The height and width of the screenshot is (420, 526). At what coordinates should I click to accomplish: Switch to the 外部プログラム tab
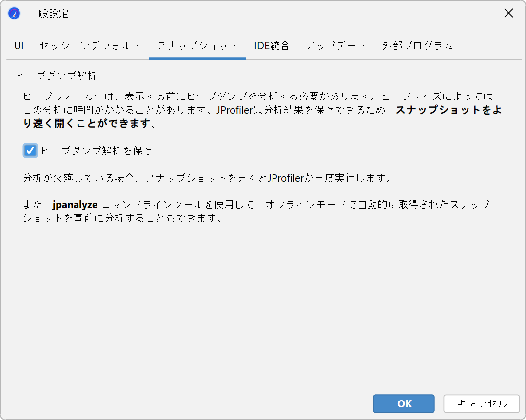418,46
